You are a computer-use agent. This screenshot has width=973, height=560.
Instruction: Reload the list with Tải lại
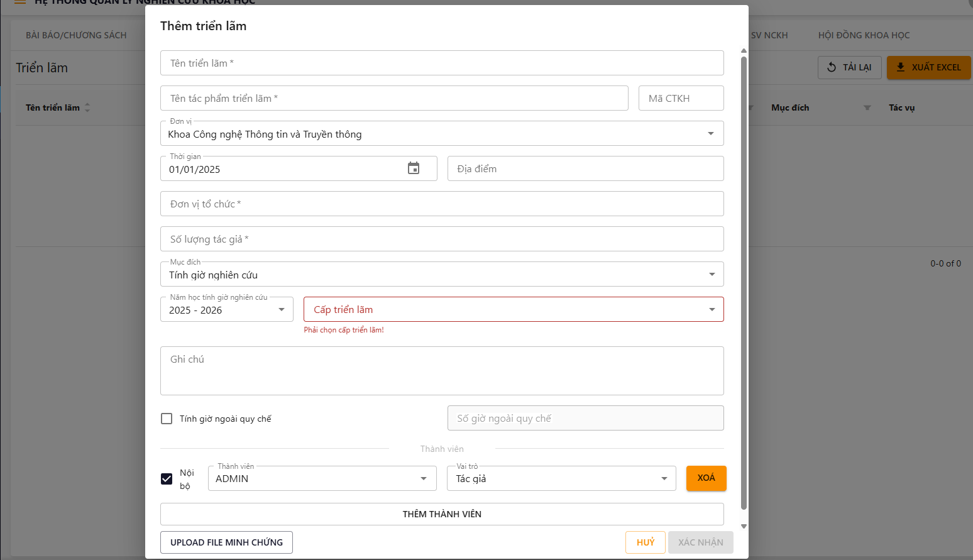[849, 67]
